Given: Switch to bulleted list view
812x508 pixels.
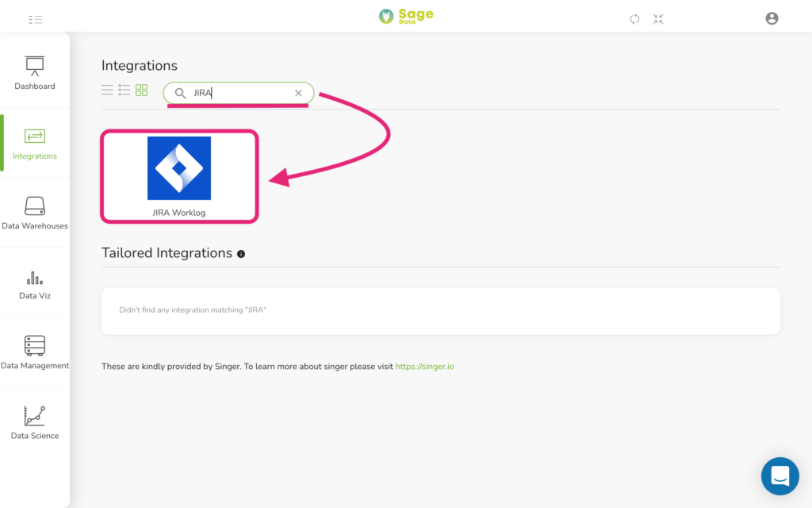Looking at the screenshot, I should (x=124, y=90).
